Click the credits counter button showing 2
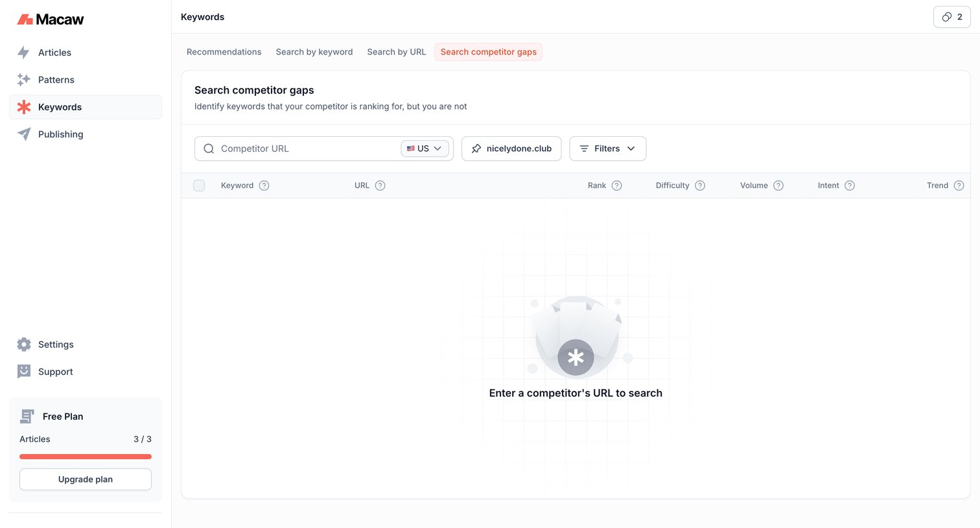The width and height of the screenshot is (980, 528). tap(952, 17)
